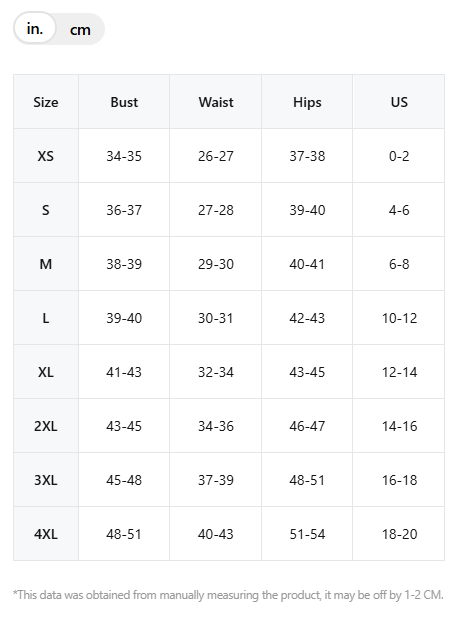Select the S size row label
Viewport: 456px width, 617px height.
click(x=46, y=210)
